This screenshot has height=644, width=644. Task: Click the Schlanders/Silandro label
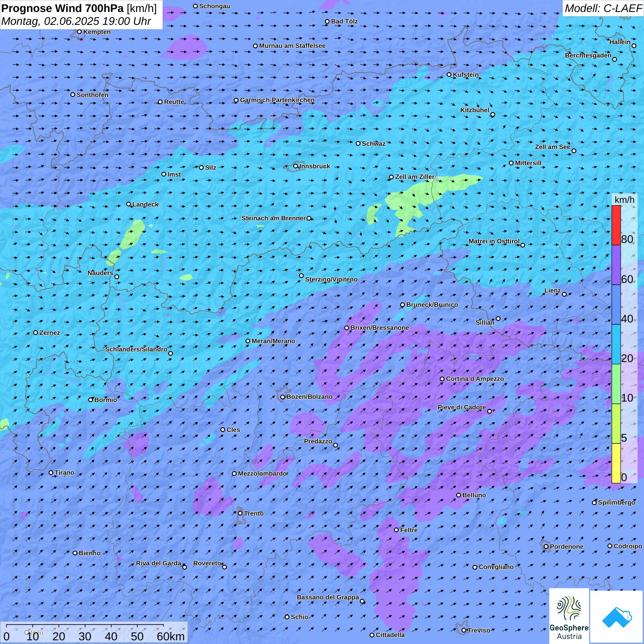point(136,349)
